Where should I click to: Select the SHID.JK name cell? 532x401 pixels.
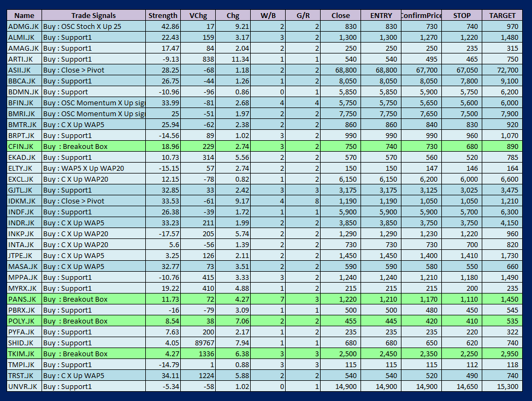(25, 343)
